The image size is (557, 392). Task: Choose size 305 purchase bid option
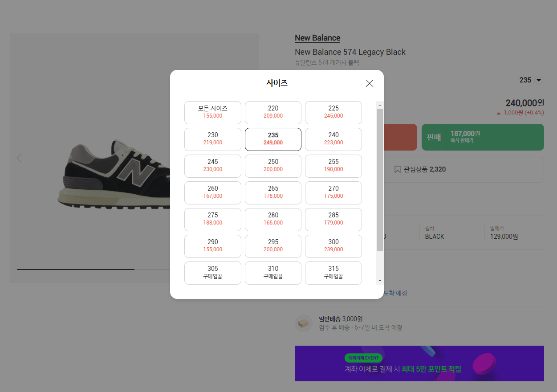tap(213, 273)
